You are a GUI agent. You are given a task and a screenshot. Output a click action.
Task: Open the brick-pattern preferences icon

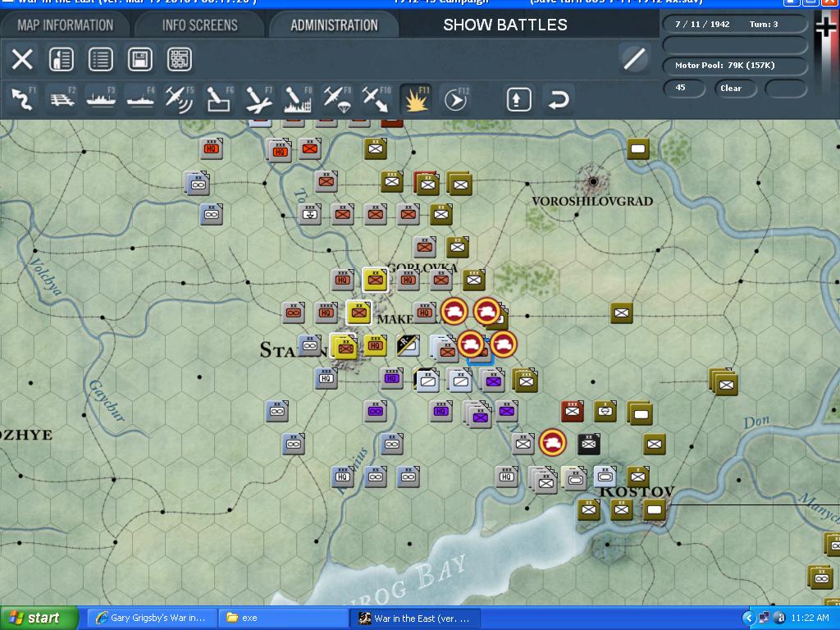pos(180,59)
